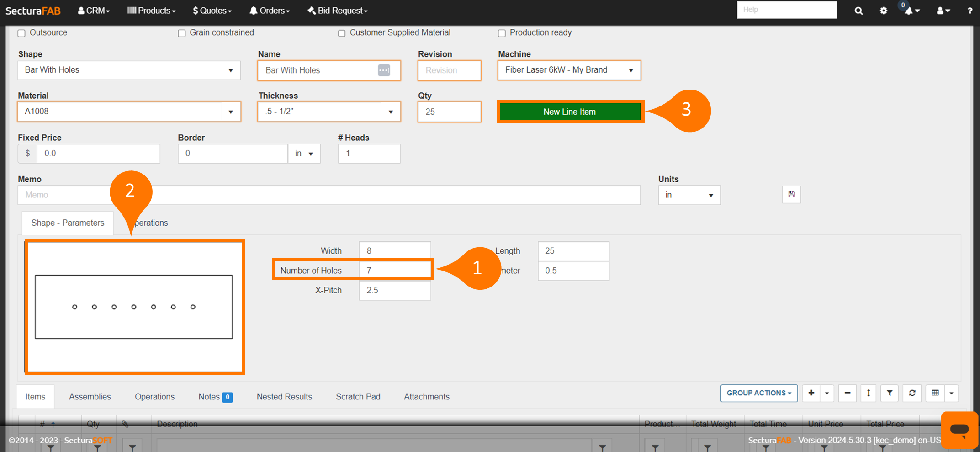Open the GROUP ACTIONS button menu

tap(758, 393)
